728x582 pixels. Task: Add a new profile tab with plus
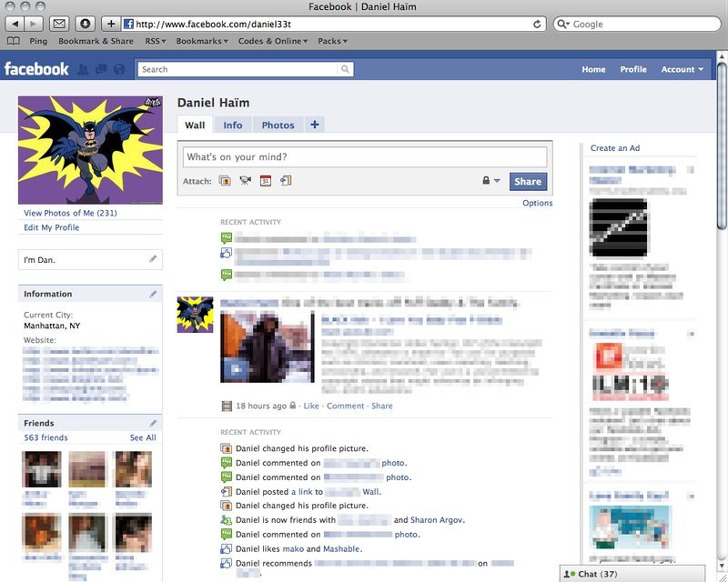(314, 125)
